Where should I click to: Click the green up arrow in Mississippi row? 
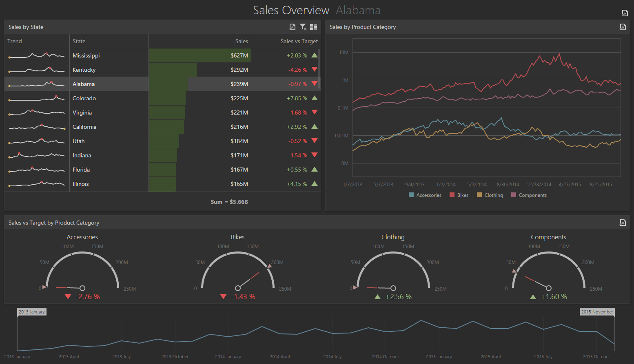tap(315, 55)
